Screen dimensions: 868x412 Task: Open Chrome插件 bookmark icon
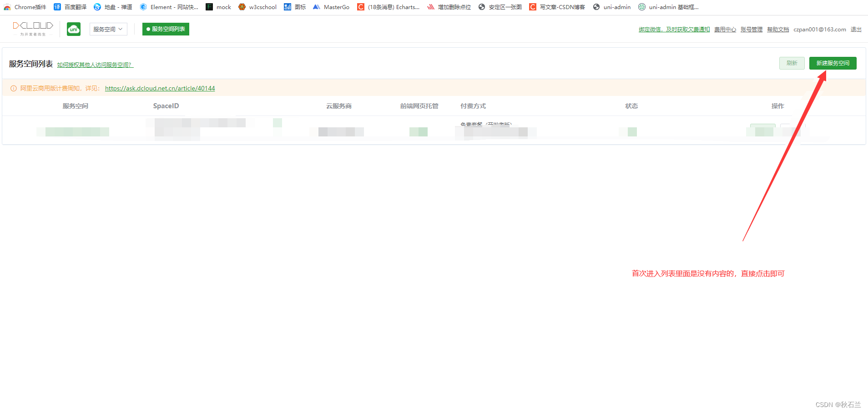pyautogui.click(x=7, y=7)
